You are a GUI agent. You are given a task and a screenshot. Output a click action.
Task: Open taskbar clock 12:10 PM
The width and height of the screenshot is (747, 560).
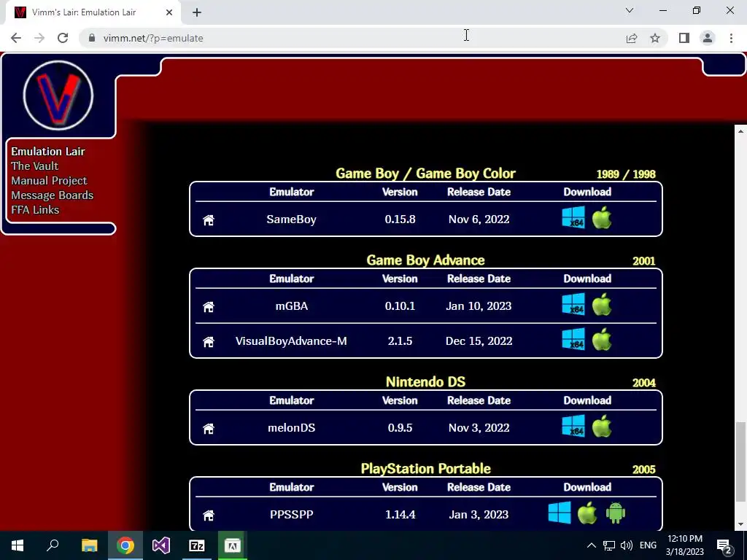[x=684, y=545]
